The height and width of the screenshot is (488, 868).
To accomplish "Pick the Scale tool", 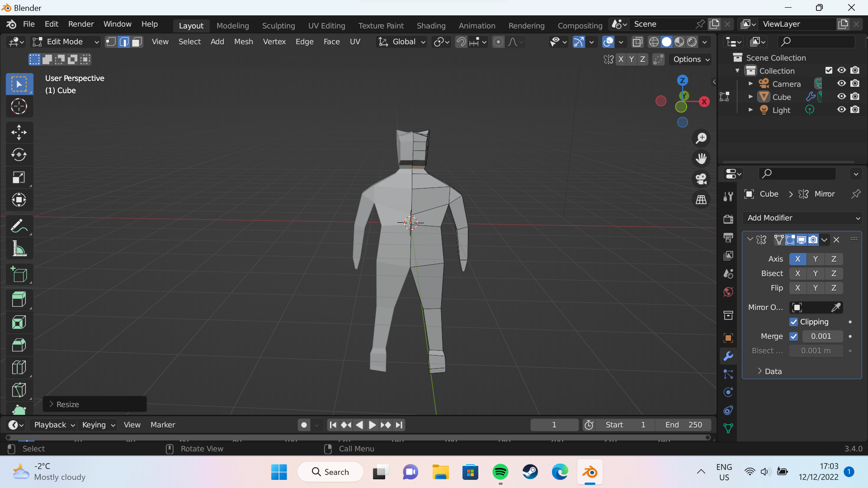I will (x=19, y=178).
